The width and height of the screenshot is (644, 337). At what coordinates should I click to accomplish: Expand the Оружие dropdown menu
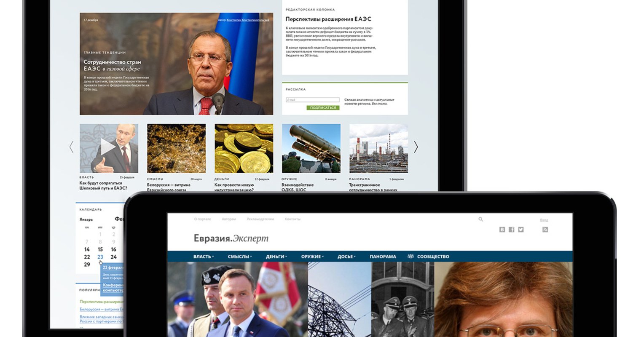312,257
